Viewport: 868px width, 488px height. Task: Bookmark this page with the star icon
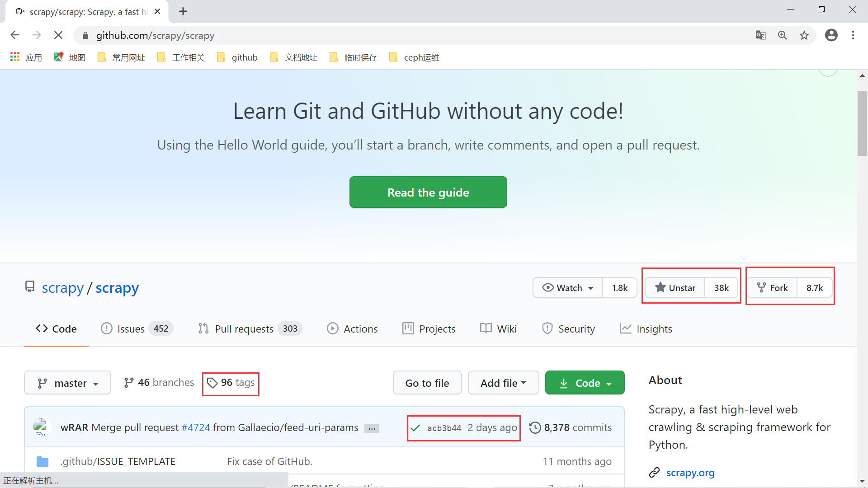point(804,35)
